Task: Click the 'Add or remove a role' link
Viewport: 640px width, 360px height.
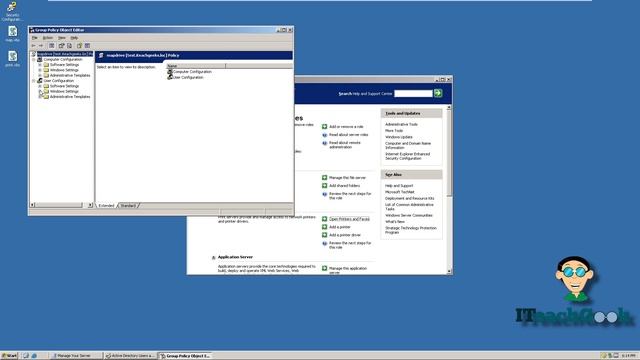Action: [346, 127]
